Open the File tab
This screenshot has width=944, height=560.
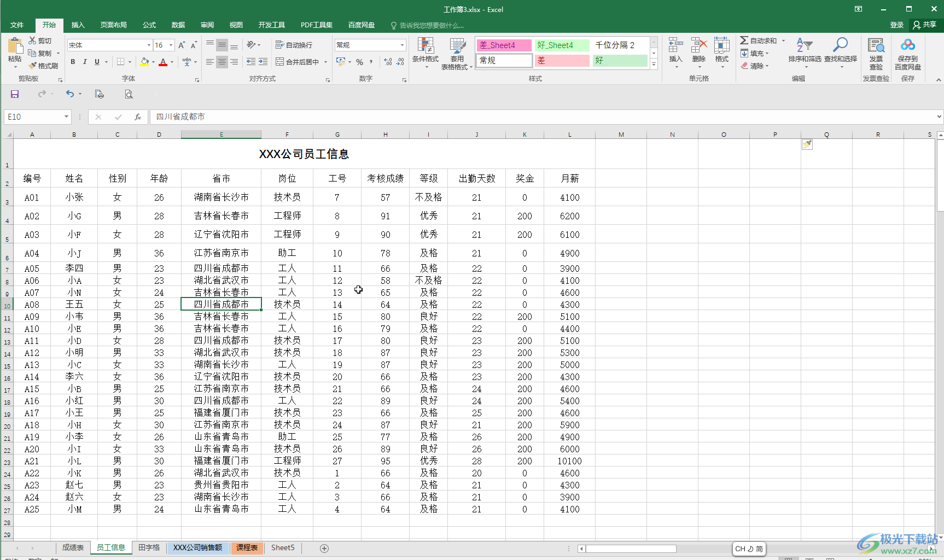(17, 25)
